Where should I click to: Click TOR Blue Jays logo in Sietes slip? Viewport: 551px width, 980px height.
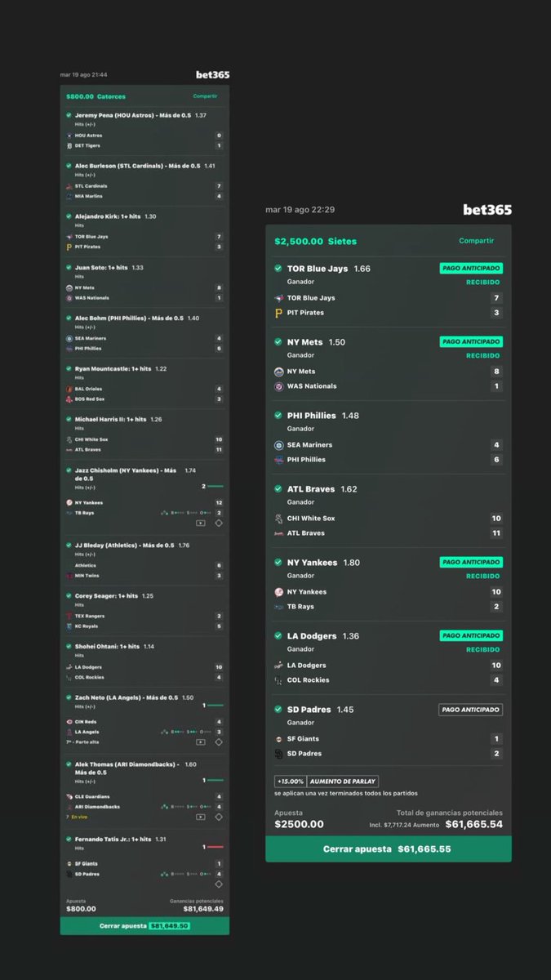279,298
